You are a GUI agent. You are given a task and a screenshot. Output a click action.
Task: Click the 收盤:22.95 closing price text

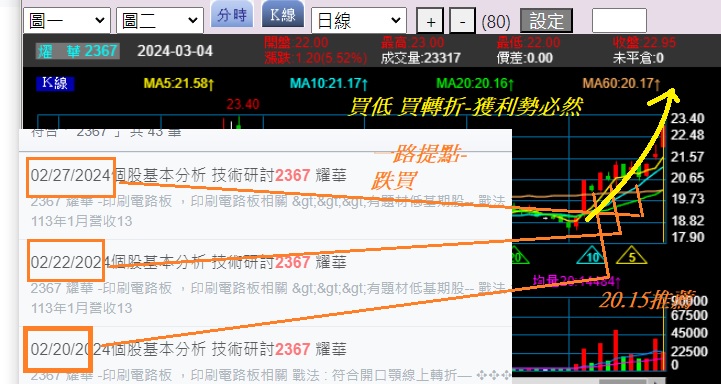(645, 43)
